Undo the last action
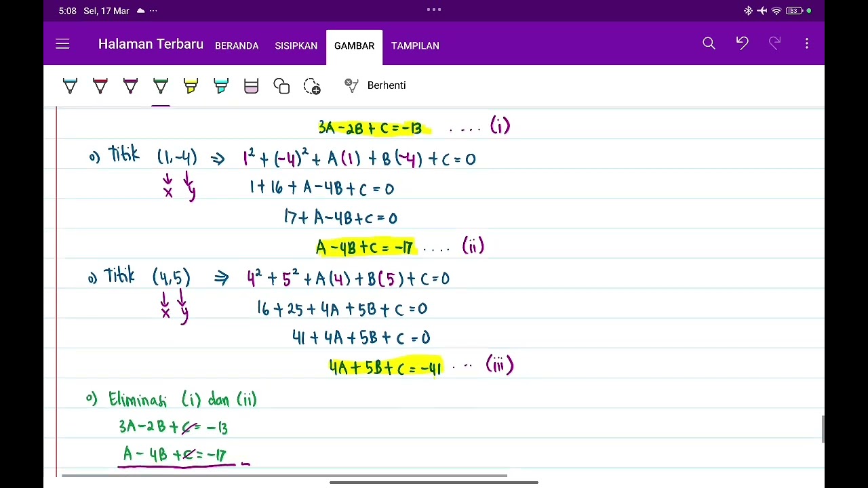This screenshot has height=488, width=868. point(742,44)
